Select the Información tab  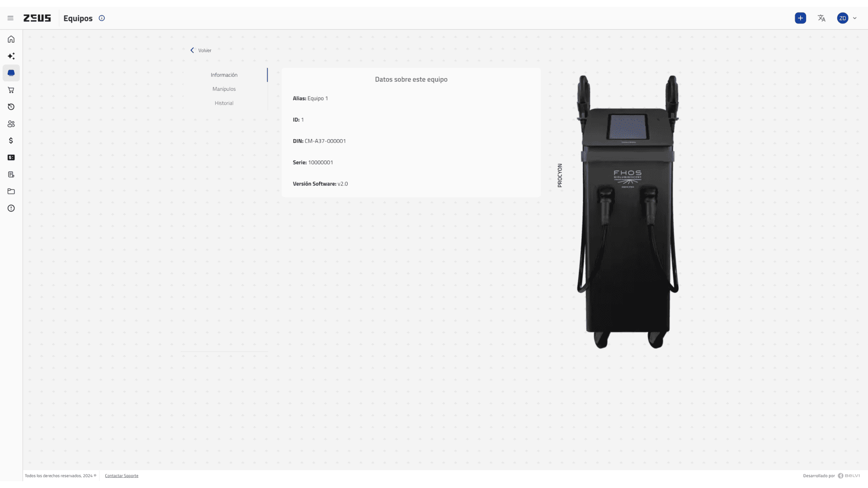coord(224,75)
